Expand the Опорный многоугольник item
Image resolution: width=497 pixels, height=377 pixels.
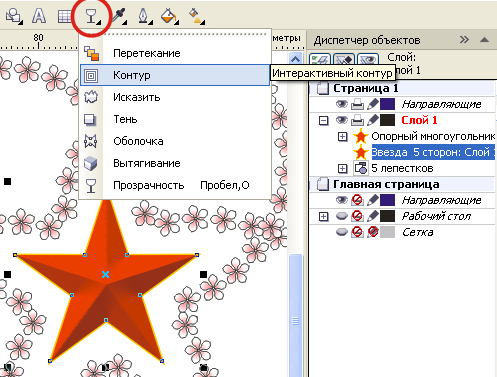(x=342, y=136)
